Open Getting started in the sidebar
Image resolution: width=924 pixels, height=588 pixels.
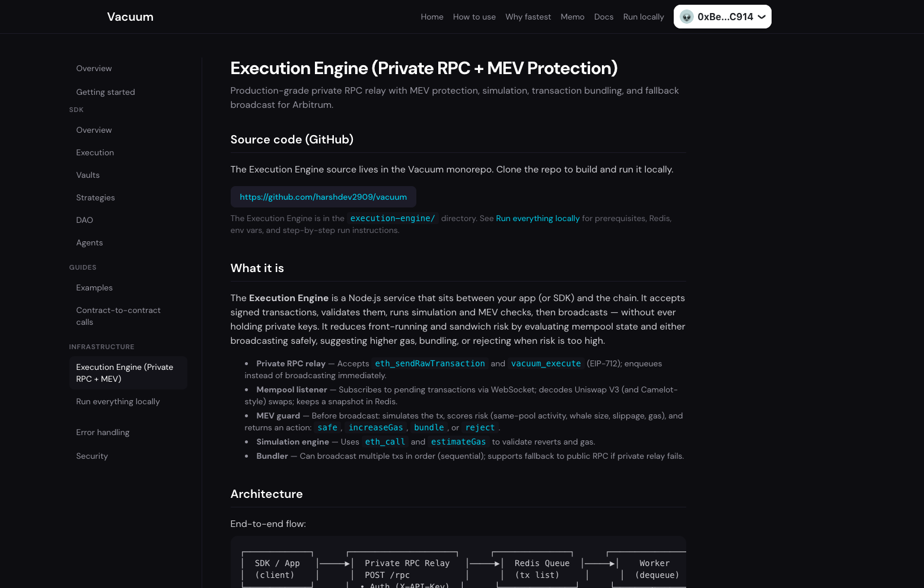coord(106,92)
